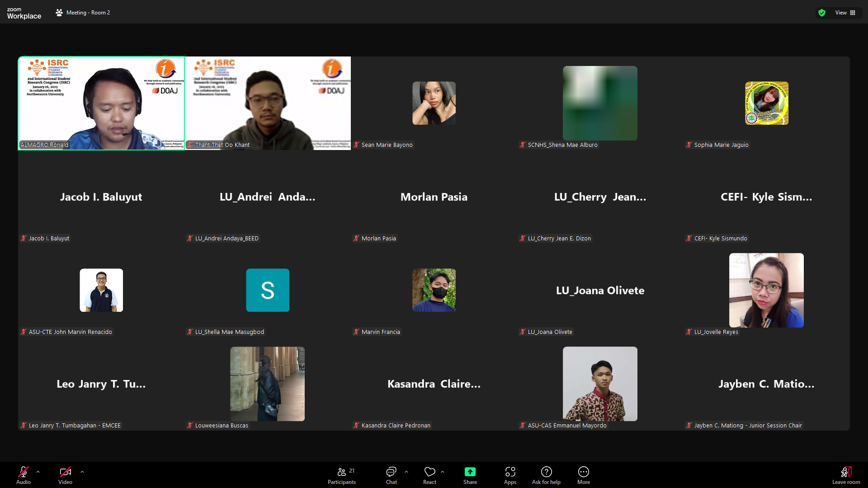This screenshot has height=488, width=868.
Task: Open the Participants panel icon
Action: click(342, 472)
